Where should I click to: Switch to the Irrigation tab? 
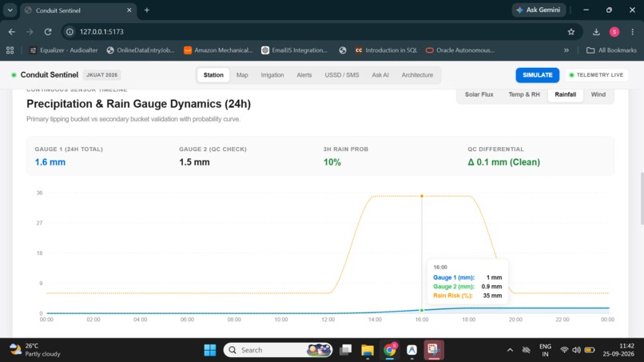click(272, 75)
